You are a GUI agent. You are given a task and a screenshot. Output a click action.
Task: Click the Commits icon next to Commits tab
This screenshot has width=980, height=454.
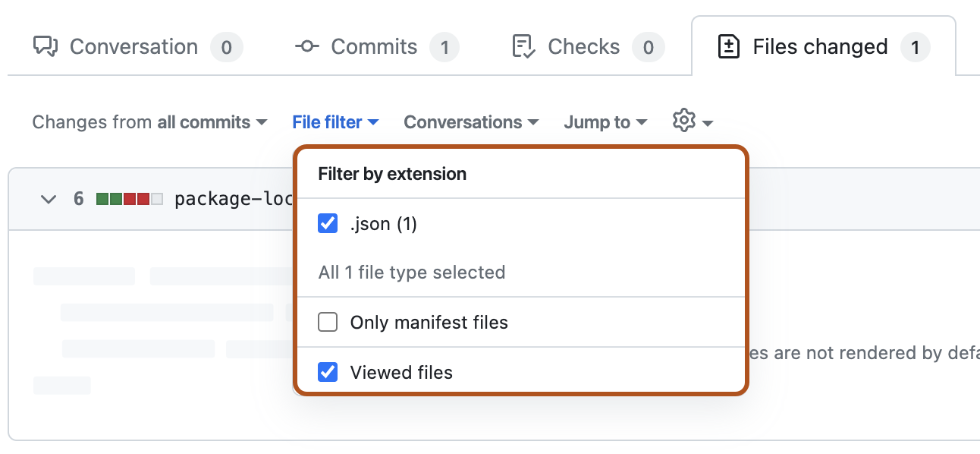point(306,46)
